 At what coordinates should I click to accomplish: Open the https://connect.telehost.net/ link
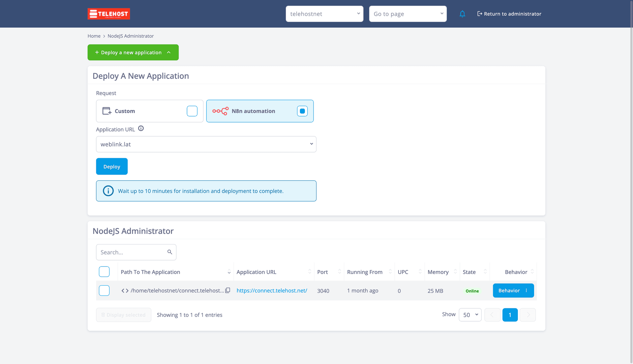(272, 291)
